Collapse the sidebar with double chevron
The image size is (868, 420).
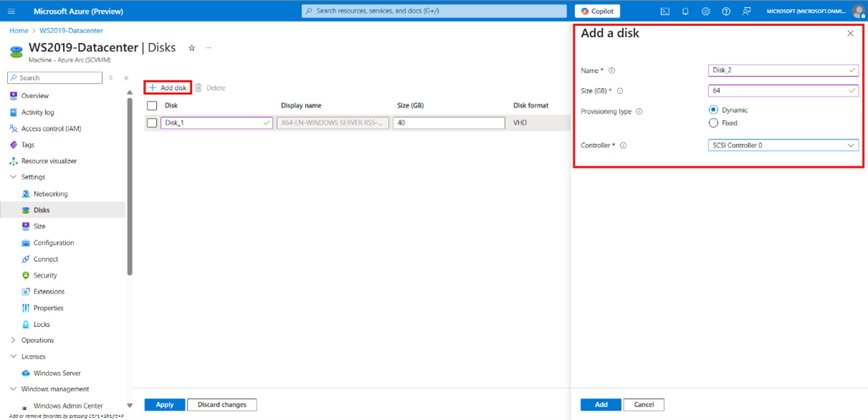coord(126,78)
